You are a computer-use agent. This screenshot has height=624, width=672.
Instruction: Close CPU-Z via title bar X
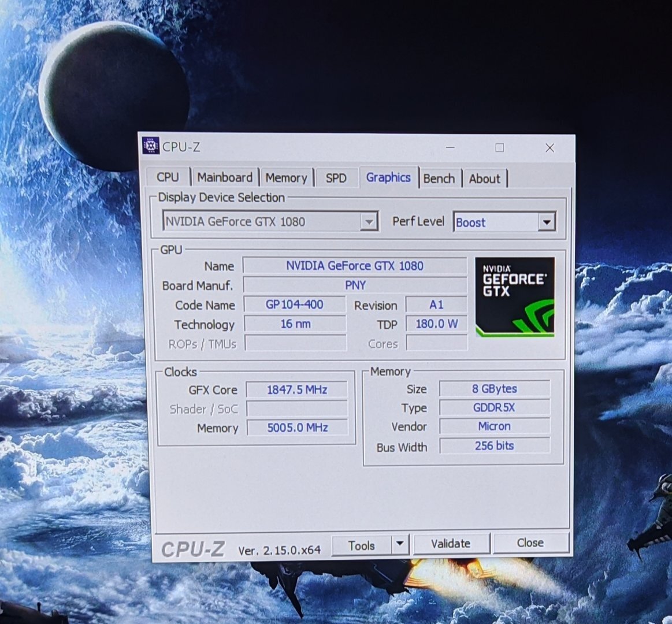point(550,148)
